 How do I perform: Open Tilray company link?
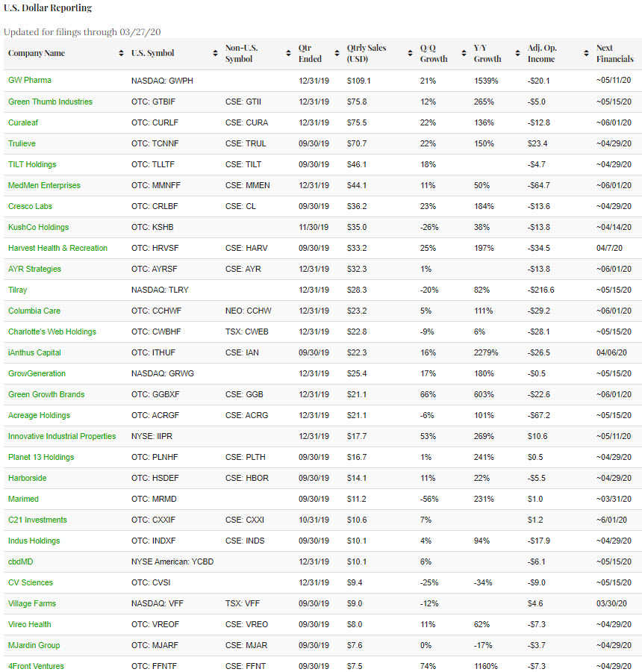click(x=18, y=290)
